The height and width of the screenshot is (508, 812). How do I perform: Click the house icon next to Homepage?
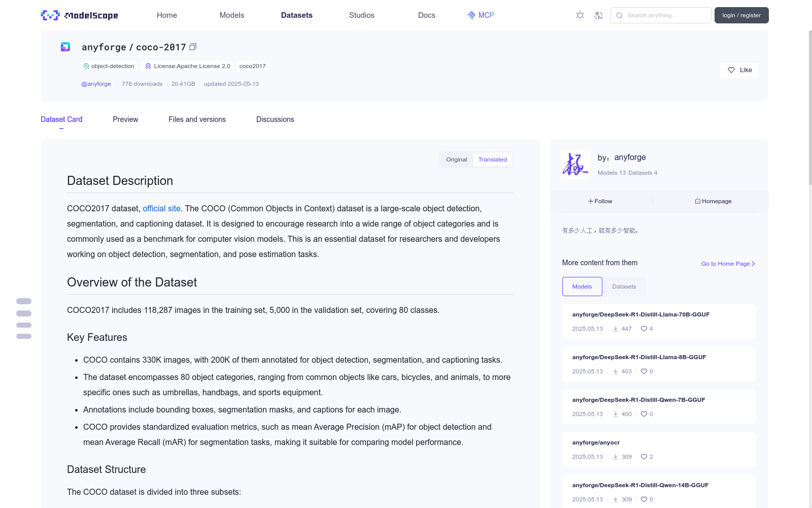(698, 201)
